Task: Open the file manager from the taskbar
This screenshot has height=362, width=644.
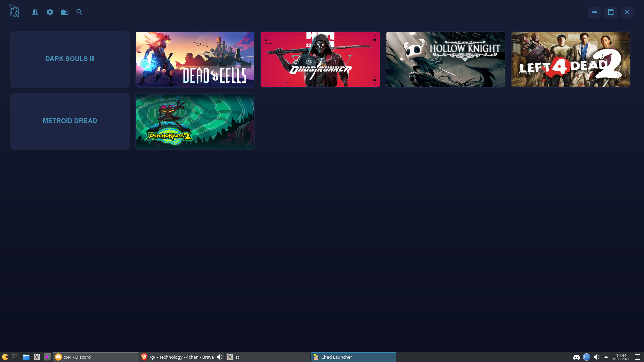Action: (26, 357)
